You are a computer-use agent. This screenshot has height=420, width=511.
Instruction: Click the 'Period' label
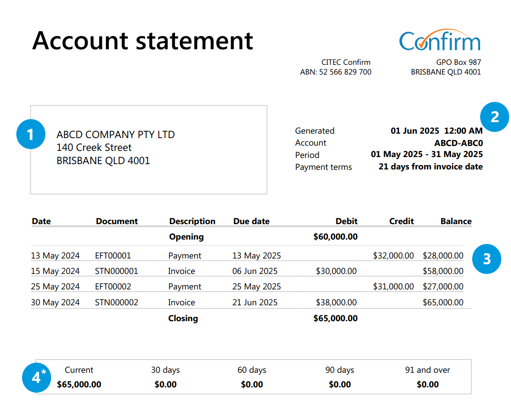[x=307, y=155]
